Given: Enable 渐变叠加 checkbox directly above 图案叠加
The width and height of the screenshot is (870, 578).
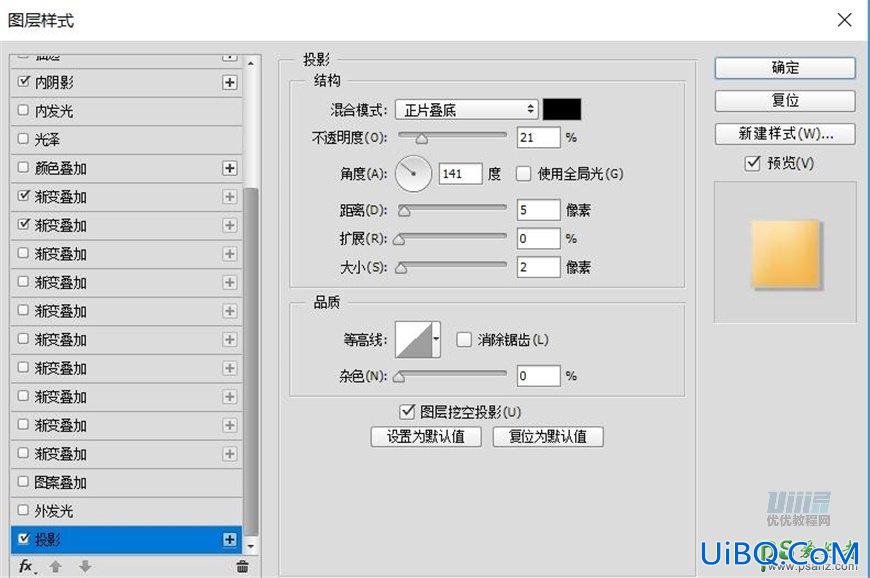Looking at the screenshot, I should coord(23,453).
